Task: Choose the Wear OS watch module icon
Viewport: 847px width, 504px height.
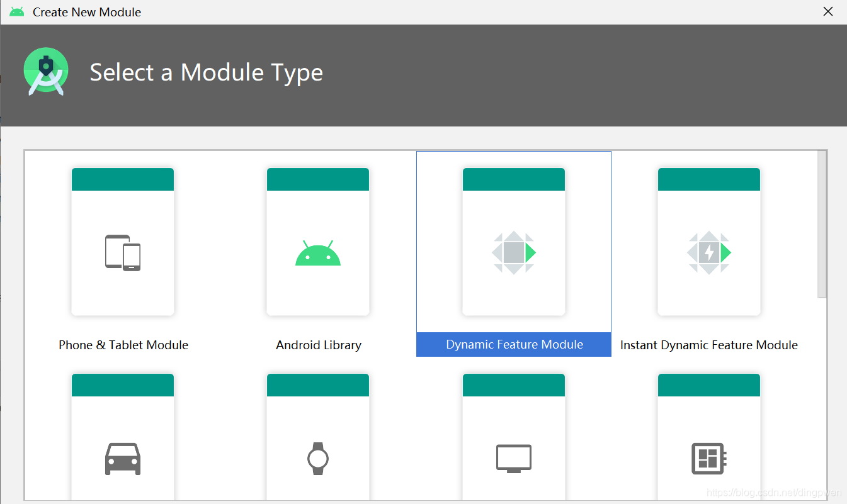Action: click(x=318, y=459)
